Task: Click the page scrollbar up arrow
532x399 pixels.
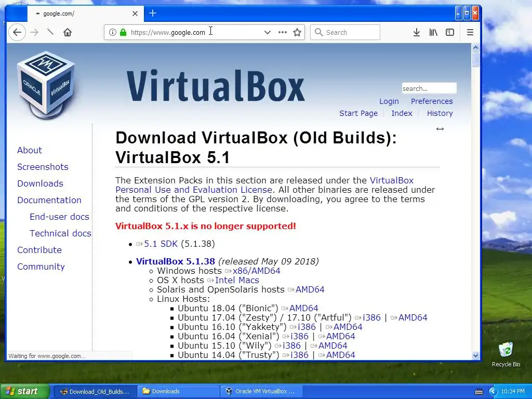Action: coord(475,47)
